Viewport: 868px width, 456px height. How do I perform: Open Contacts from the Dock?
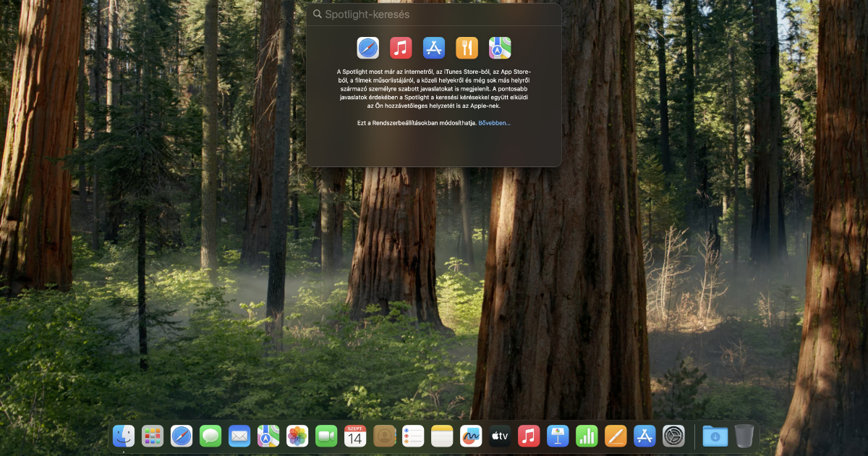pos(384,436)
